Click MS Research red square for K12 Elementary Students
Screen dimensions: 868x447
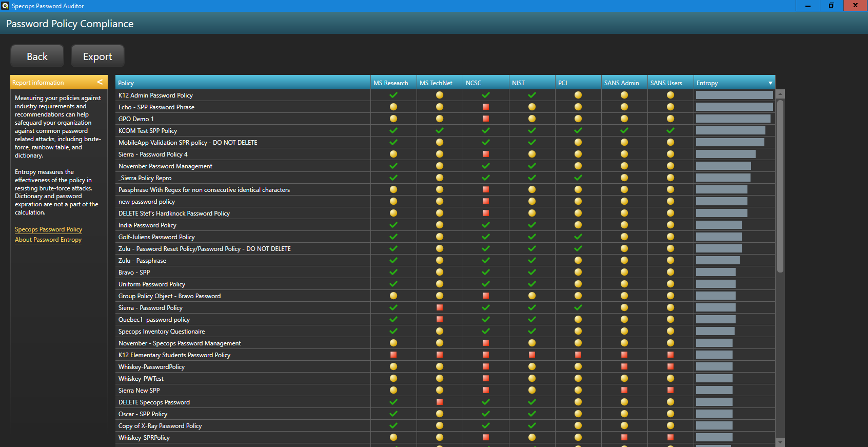coord(393,355)
